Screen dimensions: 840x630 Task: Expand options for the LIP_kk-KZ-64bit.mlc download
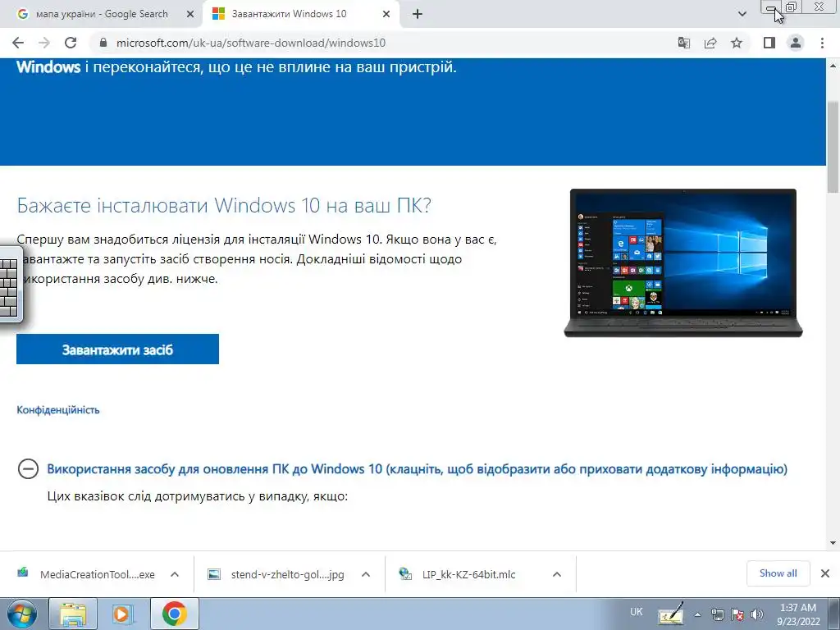click(557, 574)
